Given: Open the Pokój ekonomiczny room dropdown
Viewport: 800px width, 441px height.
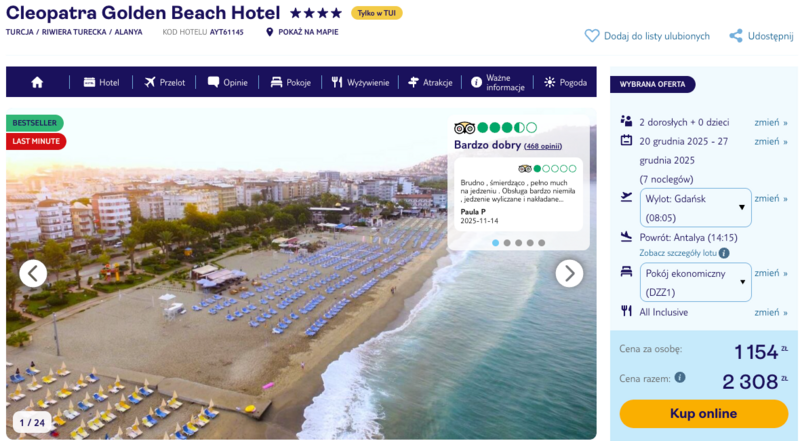Looking at the screenshot, I should [x=695, y=282].
